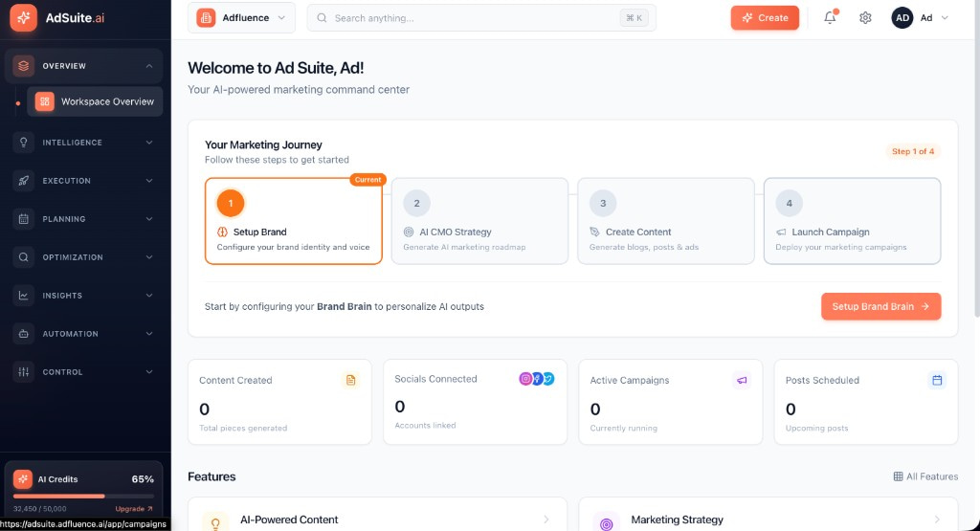980x531 pixels.
Task: Click the step number 2 circle
Action: point(417,203)
